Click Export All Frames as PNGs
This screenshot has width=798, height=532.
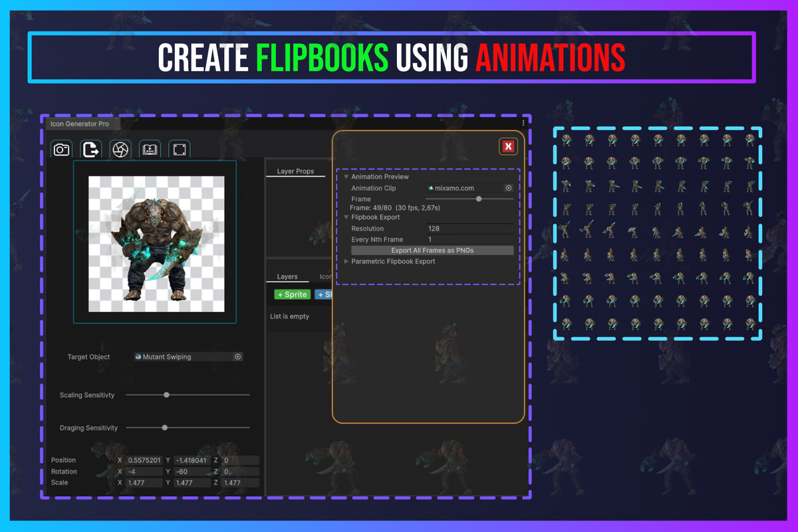(432, 251)
